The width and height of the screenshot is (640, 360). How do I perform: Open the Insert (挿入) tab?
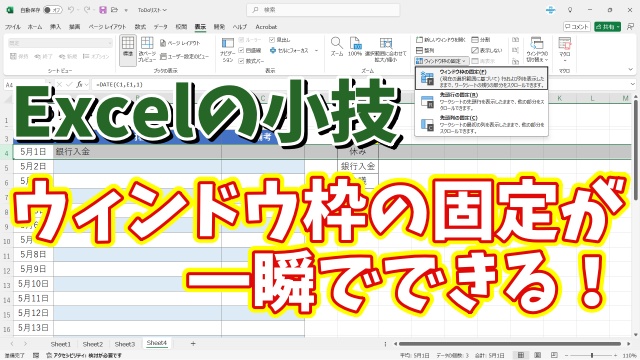[55, 27]
